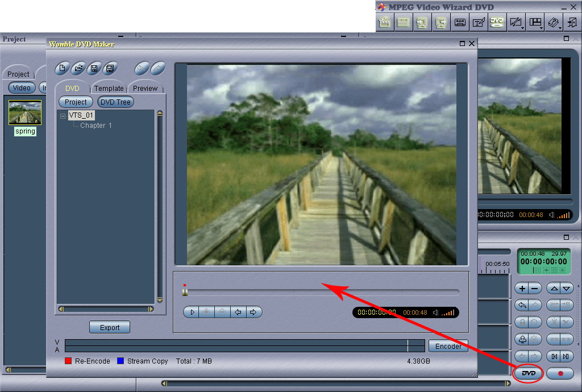Image resolution: width=582 pixels, height=392 pixels.
Task: Open the DVD disc tool in toolbar
Action: [497, 23]
